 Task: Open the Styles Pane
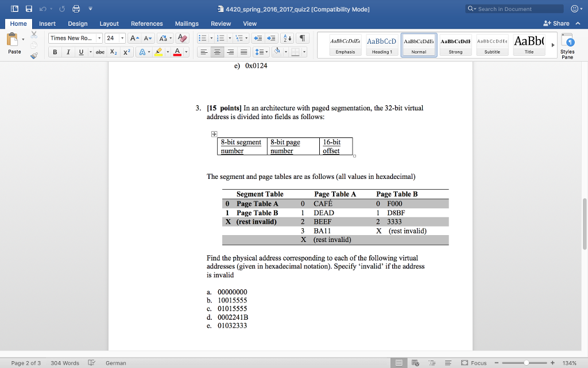pyautogui.click(x=567, y=46)
